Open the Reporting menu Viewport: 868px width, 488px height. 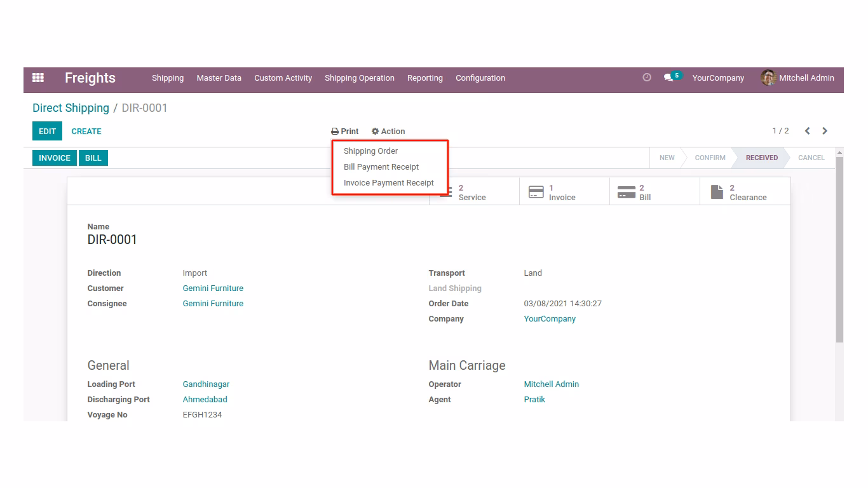(425, 78)
